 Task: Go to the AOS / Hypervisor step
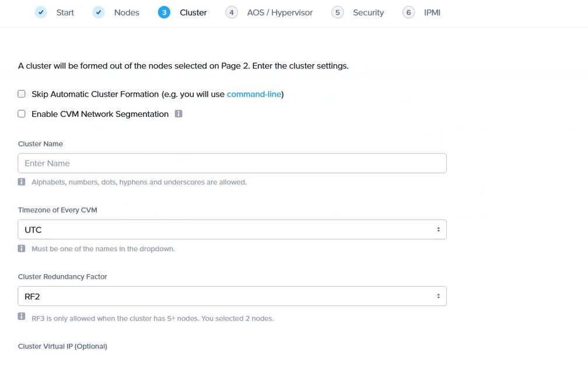pyautogui.click(x=279, y=12)
